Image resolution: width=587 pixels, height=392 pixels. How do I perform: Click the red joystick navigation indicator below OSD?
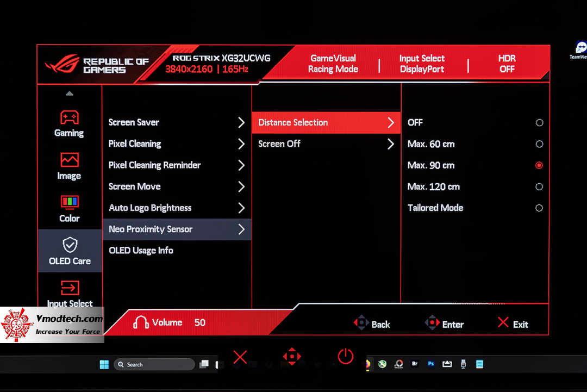pos(292,357)
